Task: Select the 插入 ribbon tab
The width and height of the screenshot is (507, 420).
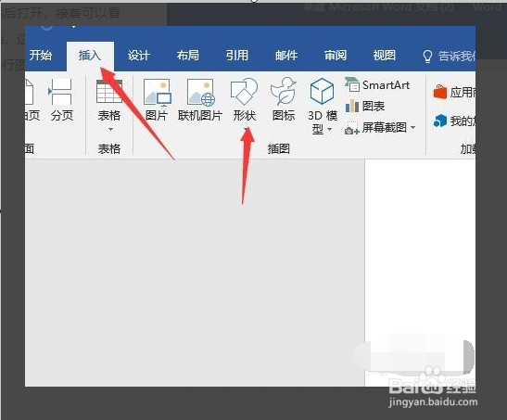Action: [x=90, y=56]
